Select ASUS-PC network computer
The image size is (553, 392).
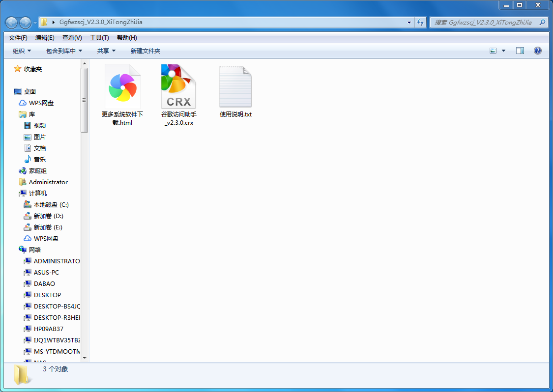click(46, 272)
